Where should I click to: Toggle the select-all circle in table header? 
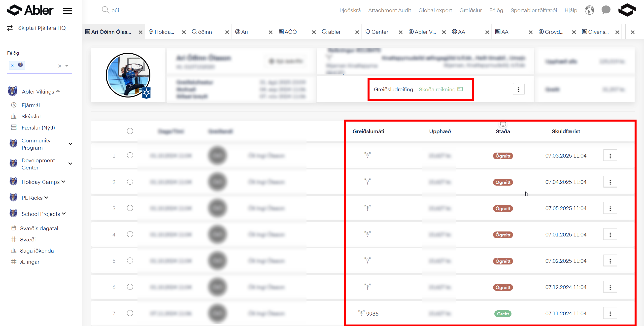pyautogui.click(x=130, y=131)
